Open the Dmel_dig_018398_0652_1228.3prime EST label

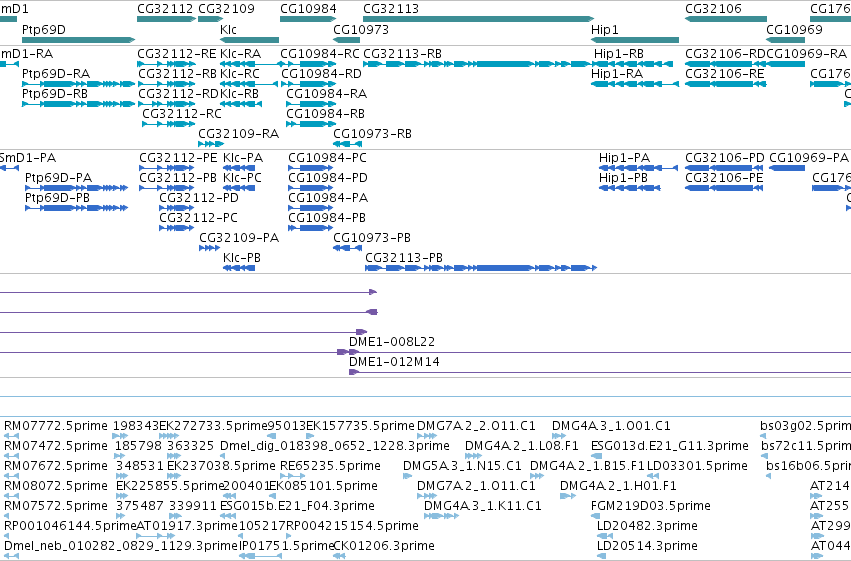tap(335, 446)
